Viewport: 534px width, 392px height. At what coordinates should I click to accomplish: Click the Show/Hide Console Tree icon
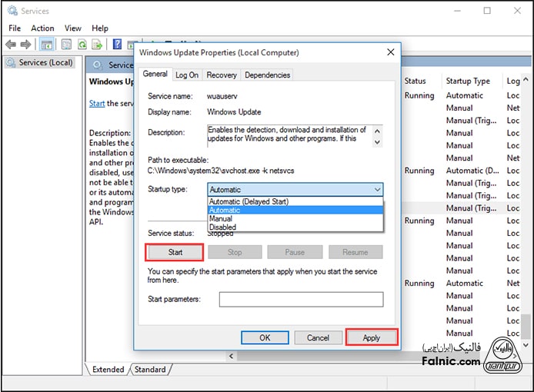[47, 45]
